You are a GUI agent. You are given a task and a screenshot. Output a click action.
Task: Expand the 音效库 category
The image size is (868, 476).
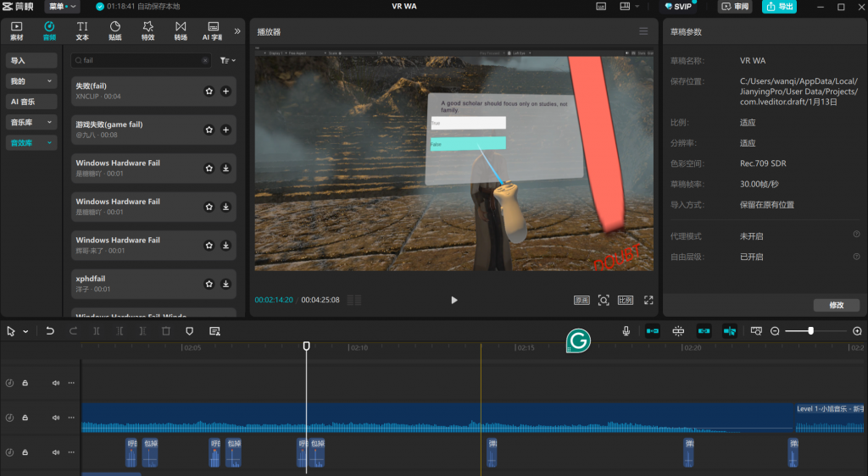[x=31, y=142]
